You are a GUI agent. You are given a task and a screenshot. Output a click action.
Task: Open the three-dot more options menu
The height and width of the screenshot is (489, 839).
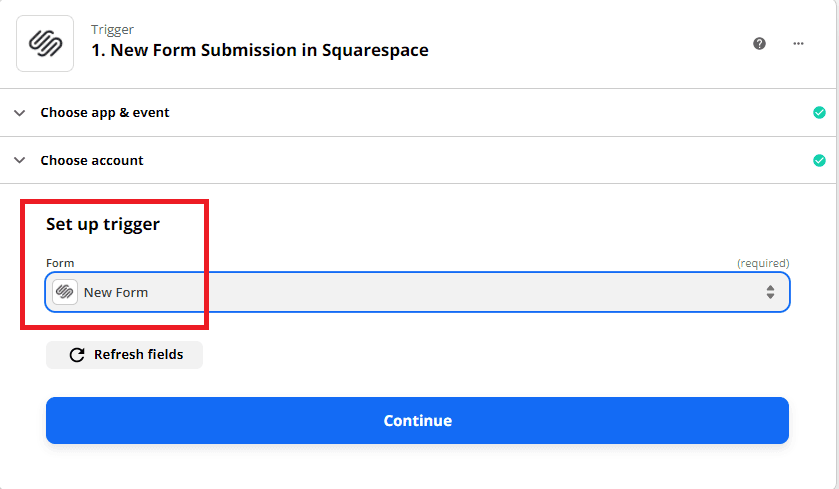point(798,44)
